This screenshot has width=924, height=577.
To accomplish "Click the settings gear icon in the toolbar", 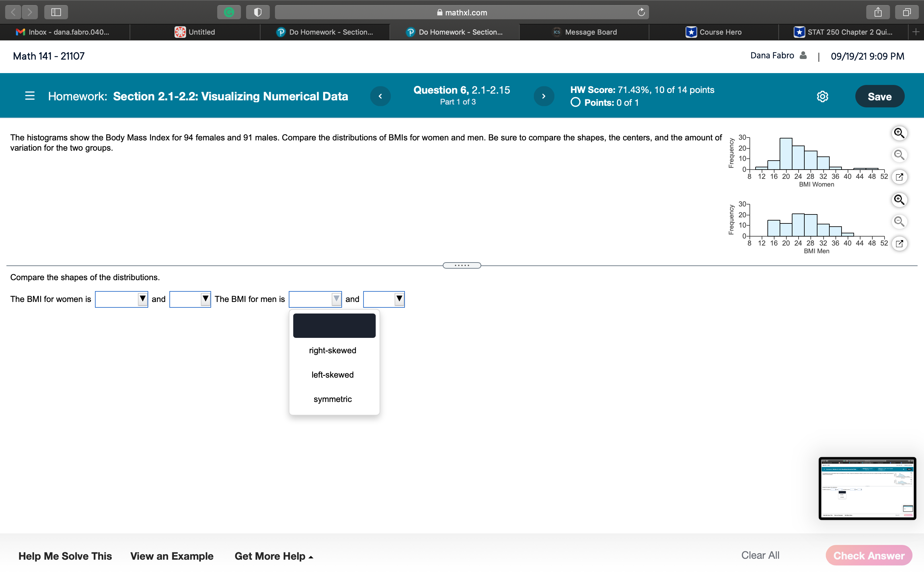I will click(x=822, y=96).
